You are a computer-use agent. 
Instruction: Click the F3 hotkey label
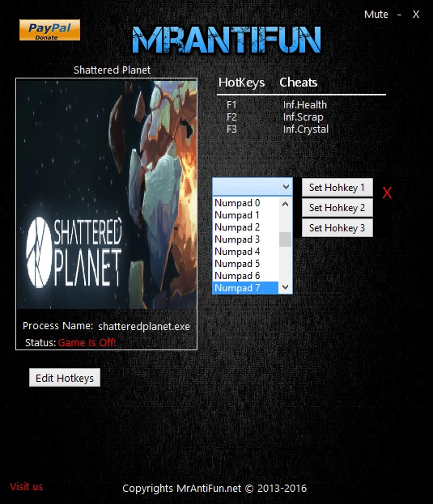coord(231,129)
